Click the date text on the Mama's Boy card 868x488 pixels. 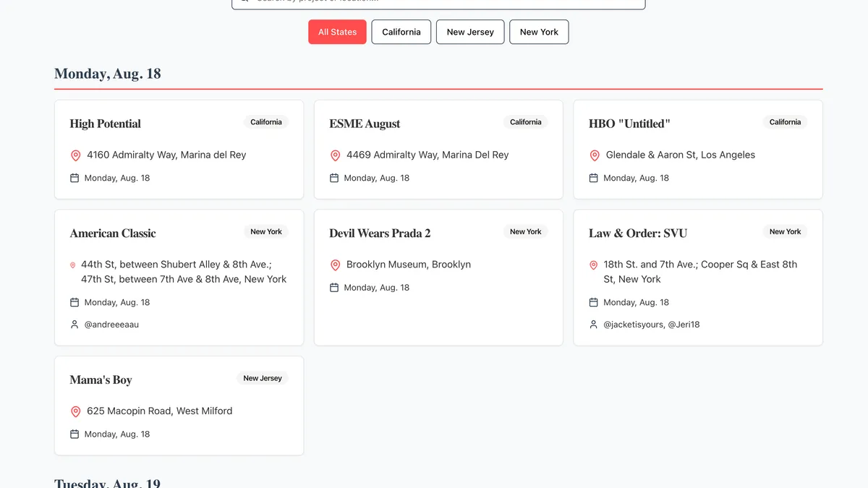[x=117, y=435]
